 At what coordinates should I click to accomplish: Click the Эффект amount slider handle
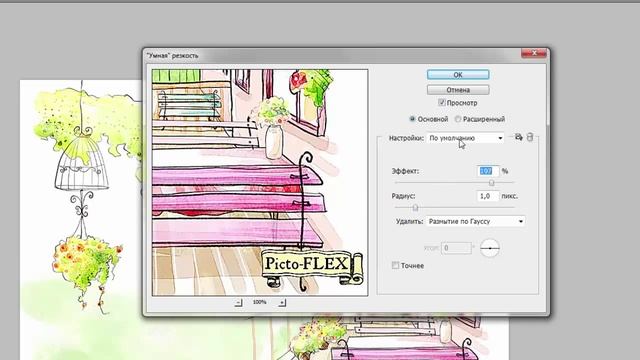491,183
